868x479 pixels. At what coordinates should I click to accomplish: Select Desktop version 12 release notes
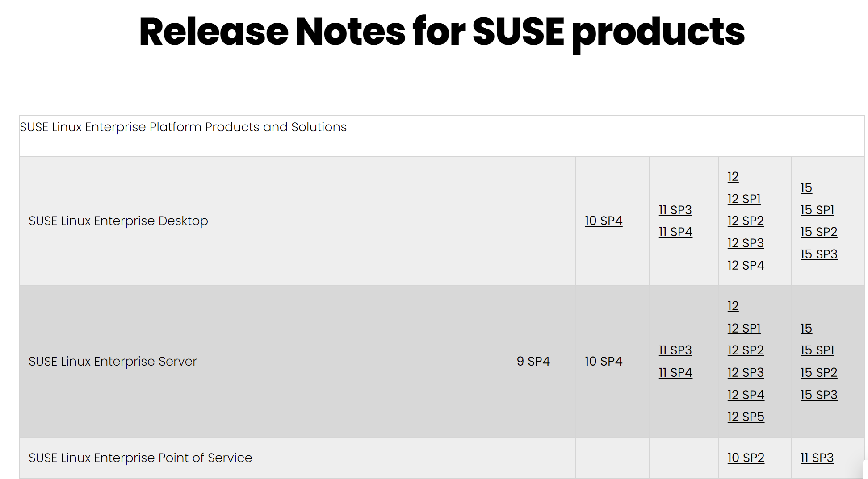(733, 176)
